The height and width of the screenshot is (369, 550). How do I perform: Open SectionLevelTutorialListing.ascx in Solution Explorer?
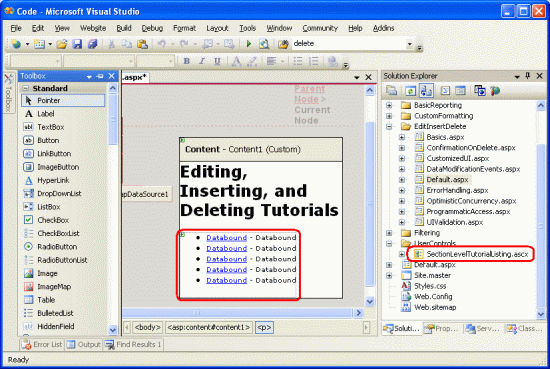click(477, 254)
